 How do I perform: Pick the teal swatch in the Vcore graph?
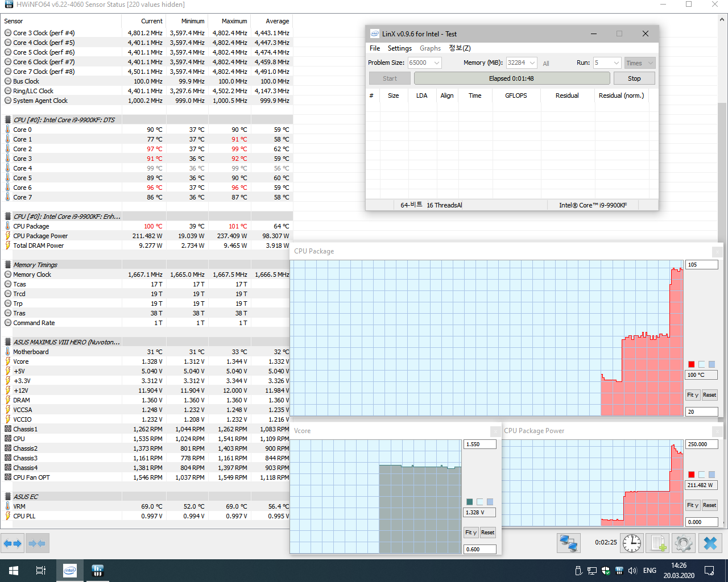pos(470,502)
